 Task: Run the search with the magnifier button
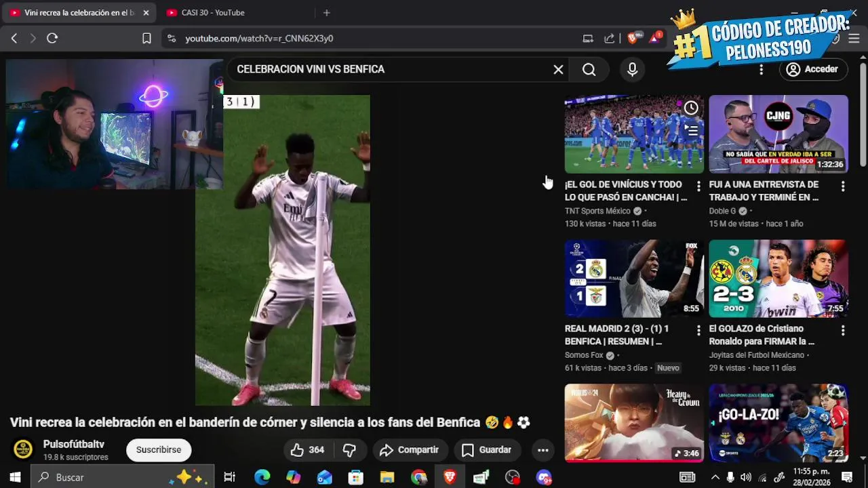point(589,69)
